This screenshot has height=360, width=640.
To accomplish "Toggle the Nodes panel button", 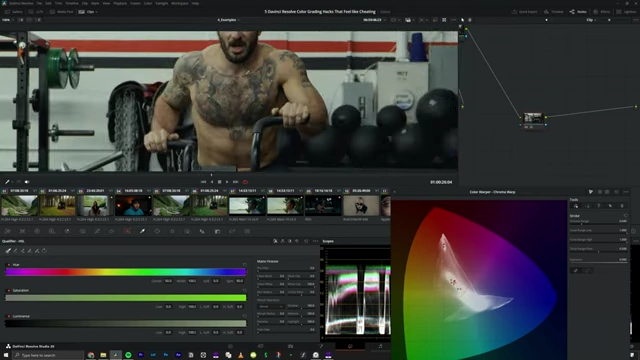I will click(578, 12).
